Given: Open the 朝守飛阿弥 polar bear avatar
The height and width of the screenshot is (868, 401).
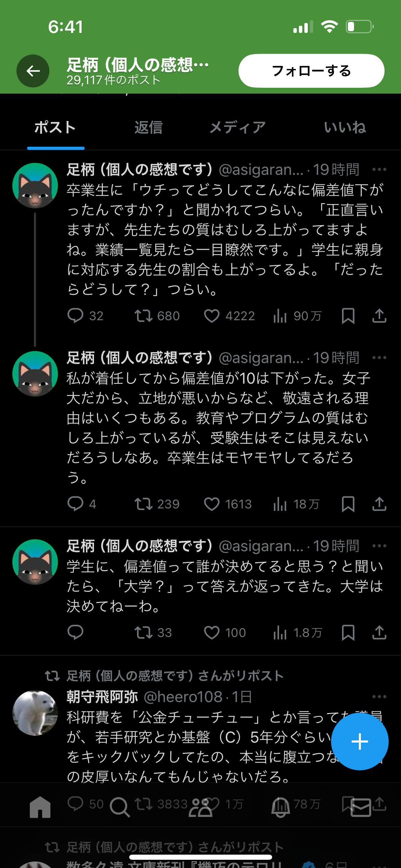Looking at the screenshot, I should coord(35,713).
